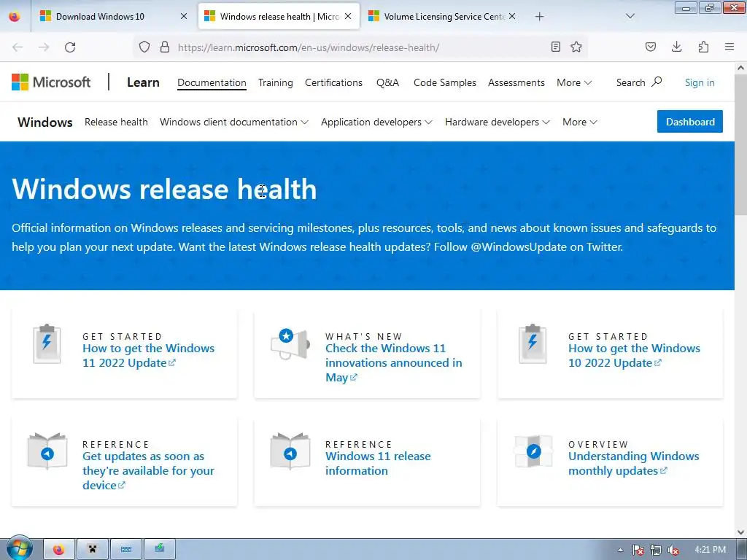
Task: Expand the More dropdown in Windows subnav
Action: 580,122
